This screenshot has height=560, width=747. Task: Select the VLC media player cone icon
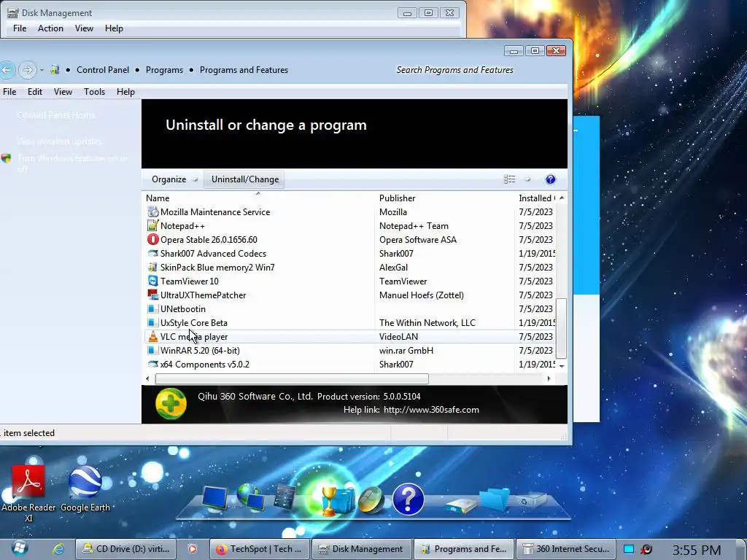click(152, 336)
